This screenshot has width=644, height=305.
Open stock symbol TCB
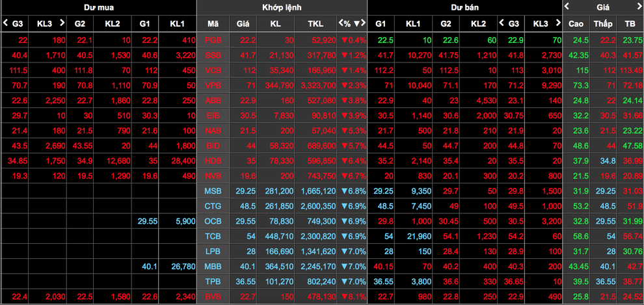point(213,237)
